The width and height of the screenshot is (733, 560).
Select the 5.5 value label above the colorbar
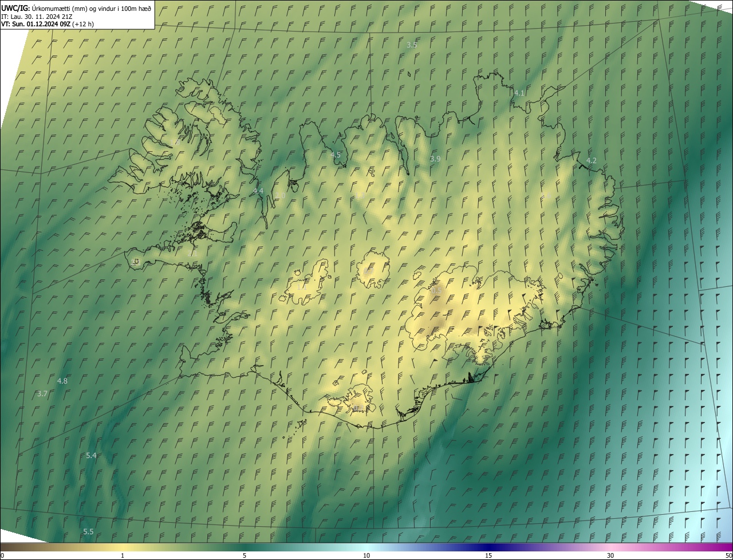88,532
